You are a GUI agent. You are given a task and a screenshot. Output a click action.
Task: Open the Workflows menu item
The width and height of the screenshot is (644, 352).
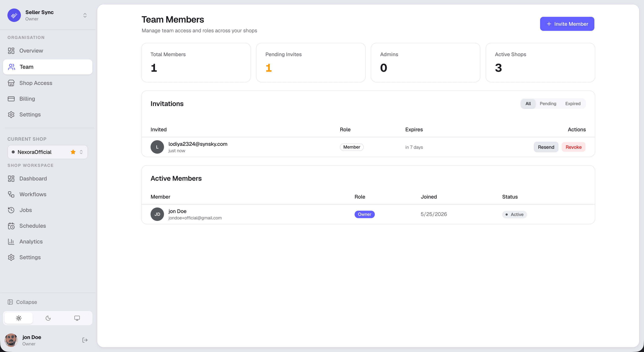47,194
